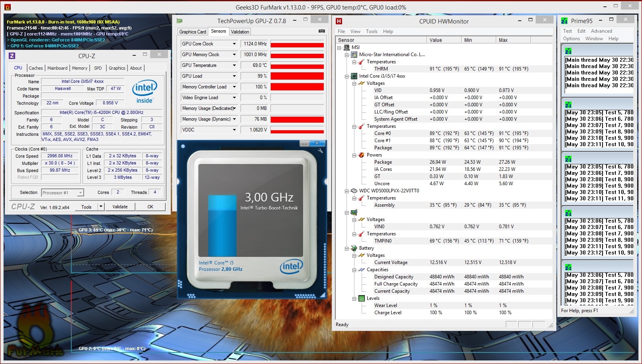Click HWMonitor Sensor column header
The width and height of the screenshot is (642, 364).
(x=381, y=40)
